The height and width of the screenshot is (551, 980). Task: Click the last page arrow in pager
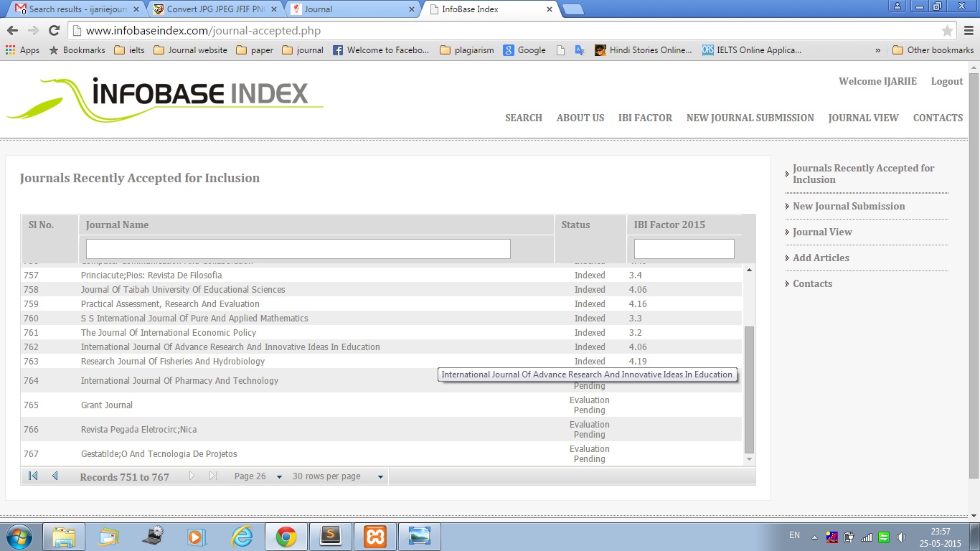(x=213, y=476)
